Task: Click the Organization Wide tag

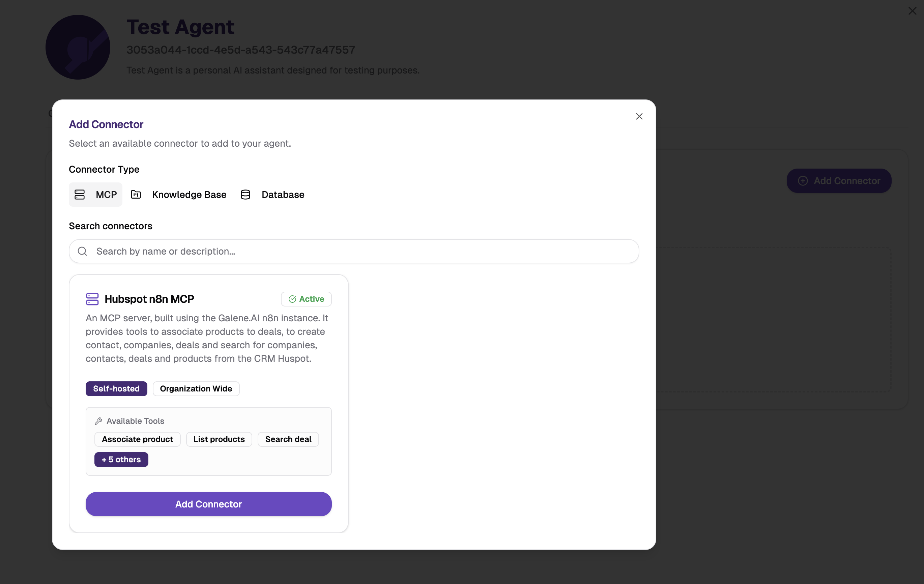Action: click(x=196, y=388)
